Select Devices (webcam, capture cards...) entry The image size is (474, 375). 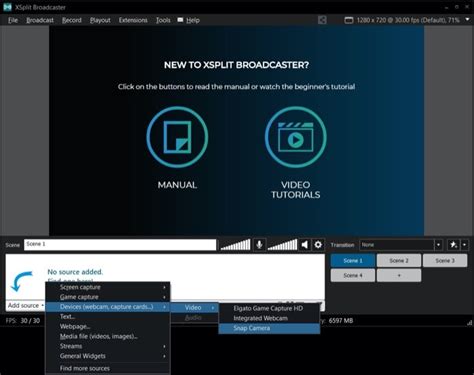(x=108, y=307)
